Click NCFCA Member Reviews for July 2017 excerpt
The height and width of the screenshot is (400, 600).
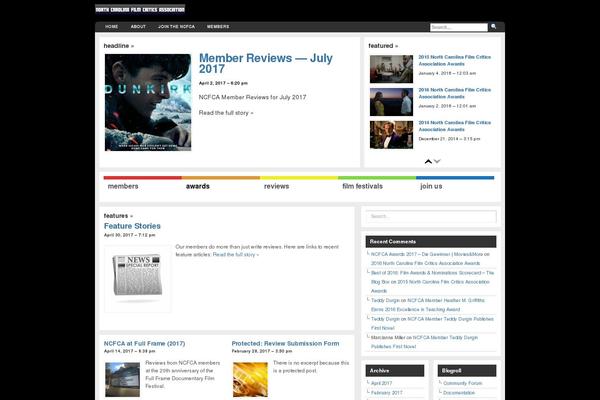(x=252, y=97)
